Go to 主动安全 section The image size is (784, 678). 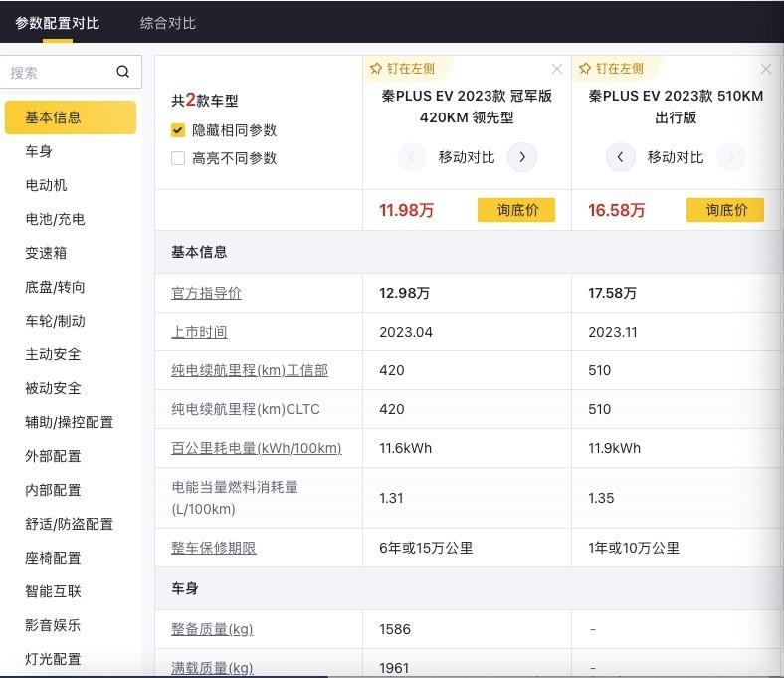(53, 354)
